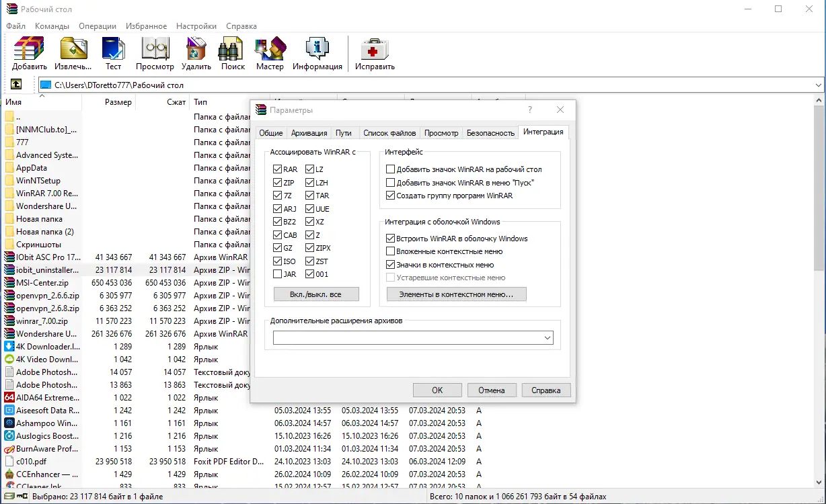The image size is (826, 504).
Task: Click the Auslogics BoostSpeed shortcut icon
Action: point(9,436)
